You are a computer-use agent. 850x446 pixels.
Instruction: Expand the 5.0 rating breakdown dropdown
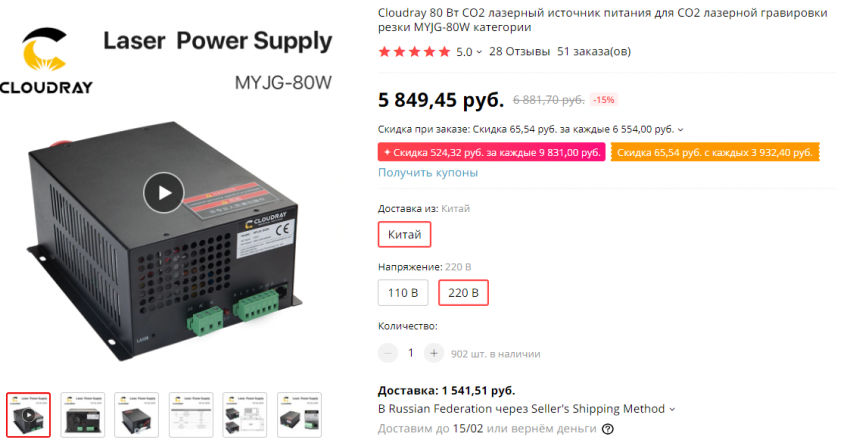(479, 51)
